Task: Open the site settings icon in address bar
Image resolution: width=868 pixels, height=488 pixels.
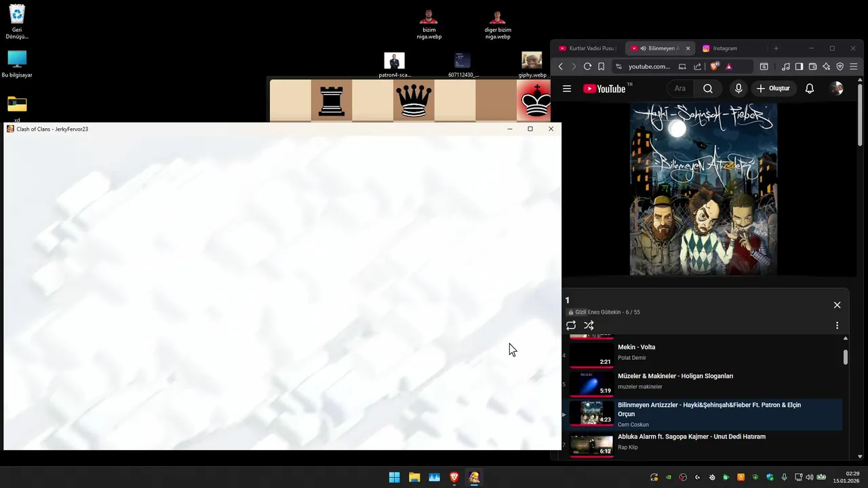Action: click(x=618, y=66)
